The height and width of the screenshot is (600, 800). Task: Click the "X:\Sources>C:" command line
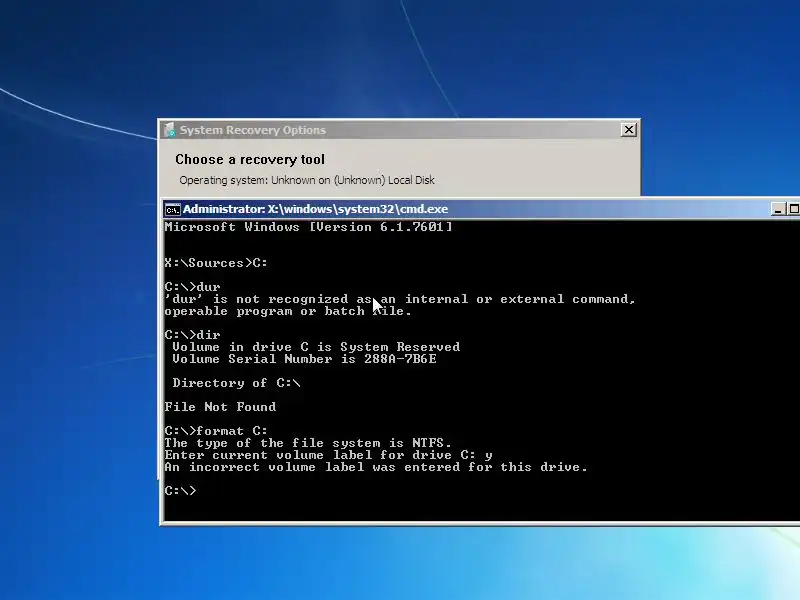[x=216, y=263]
